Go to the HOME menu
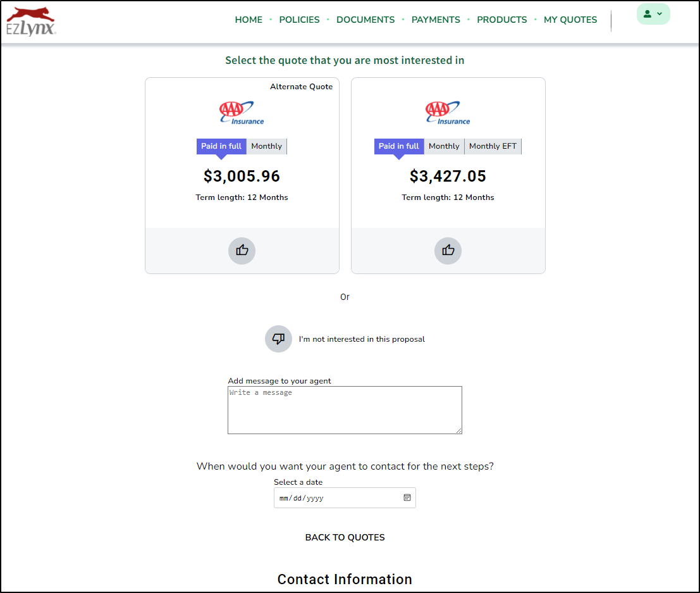700x593 pixels. [x=249, y=20]
